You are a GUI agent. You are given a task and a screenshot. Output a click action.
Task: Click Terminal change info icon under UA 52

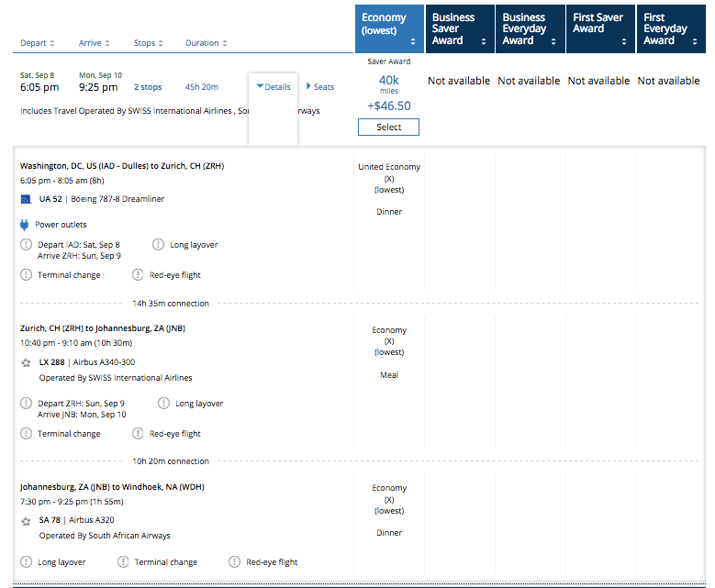(26, 275)
